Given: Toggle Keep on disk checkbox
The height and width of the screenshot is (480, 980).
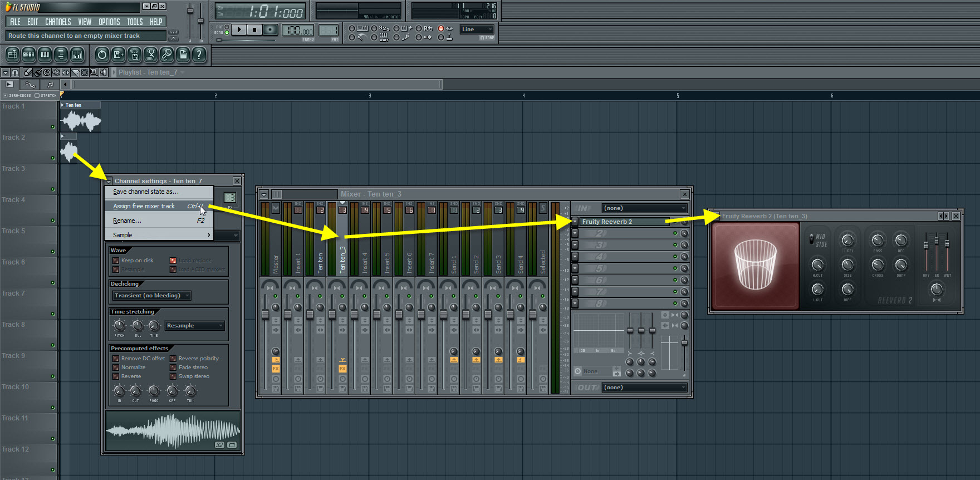Looking at the screenshot, I should [116, 261].
